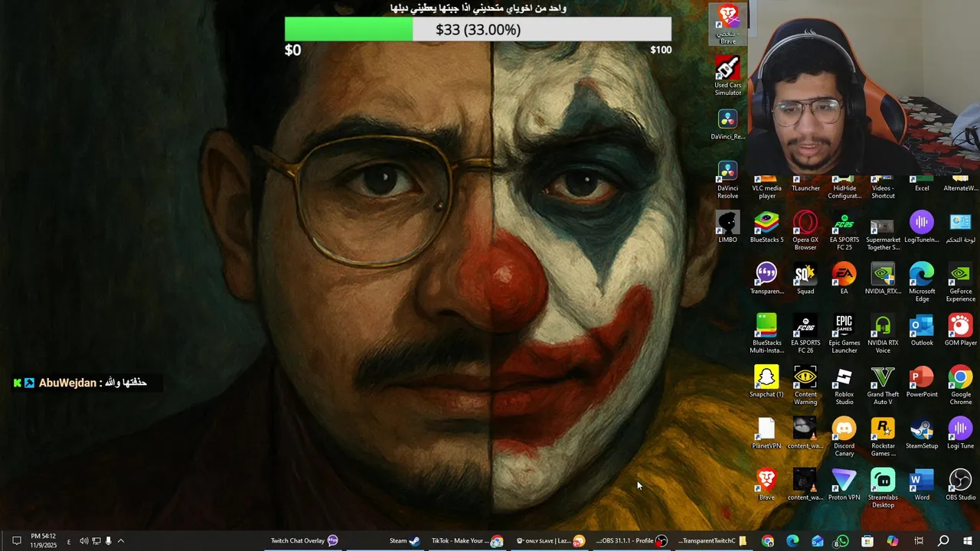Open Roblox Studio shortcut

click(844, 386)
